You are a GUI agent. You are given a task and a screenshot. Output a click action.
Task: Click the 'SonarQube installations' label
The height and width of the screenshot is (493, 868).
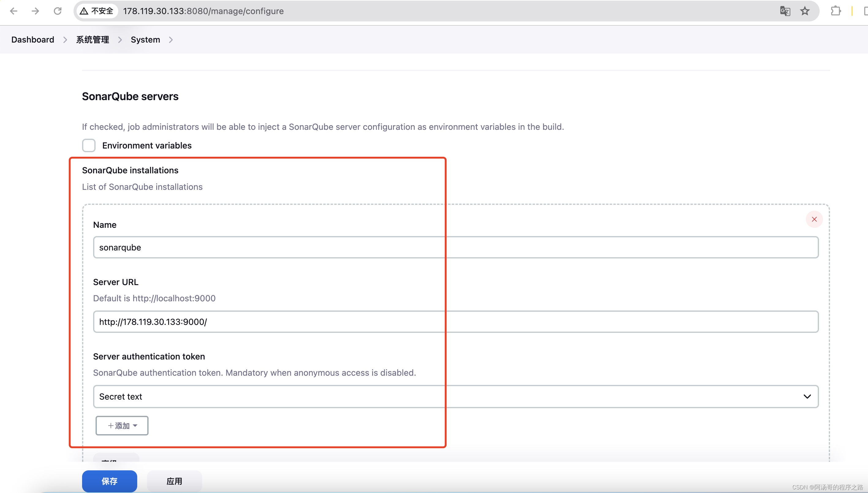coord(130,170)
